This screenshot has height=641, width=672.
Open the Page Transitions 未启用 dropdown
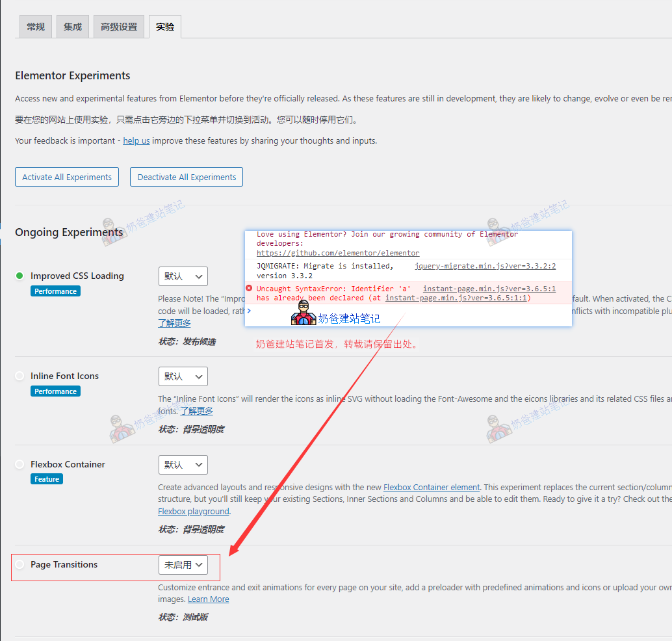183,565
